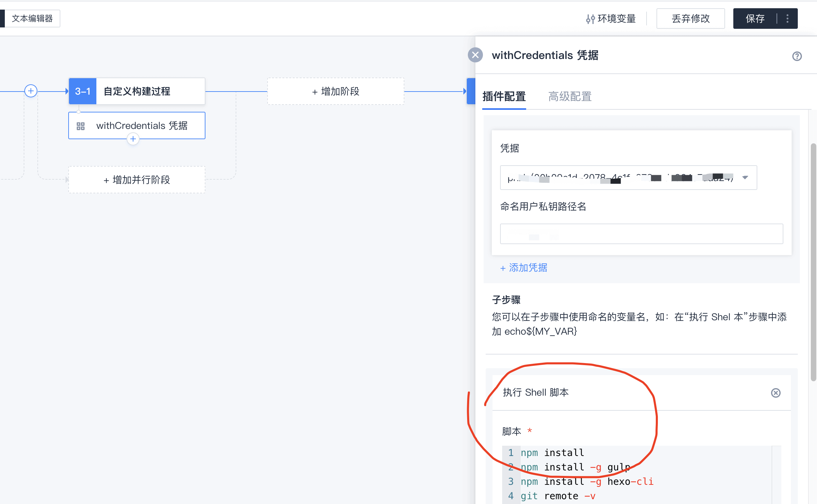Screen dimensions: 817x504
Task: Click the 文本编辑器 button
Action: (x=32, y=19)
